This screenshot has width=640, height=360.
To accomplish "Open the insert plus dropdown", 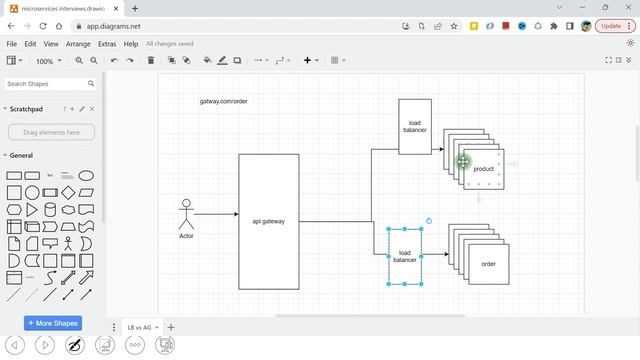I will point(311,60).
